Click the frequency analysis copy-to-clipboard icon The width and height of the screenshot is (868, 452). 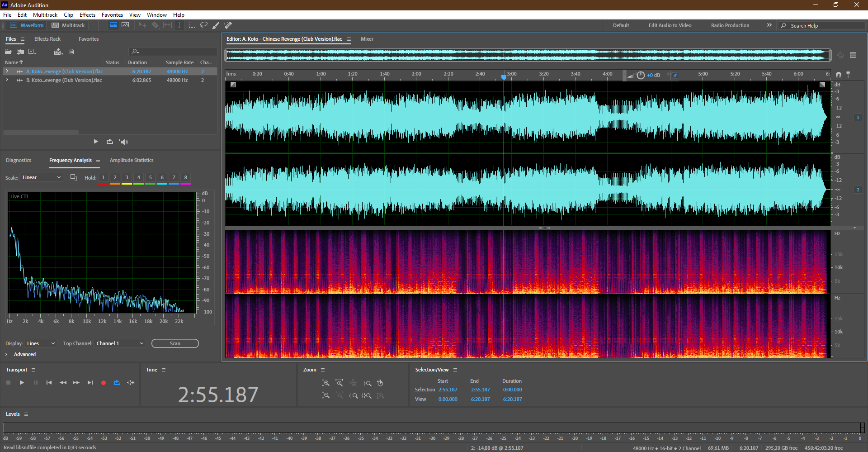pyautogui.click(x=73, y=177)
